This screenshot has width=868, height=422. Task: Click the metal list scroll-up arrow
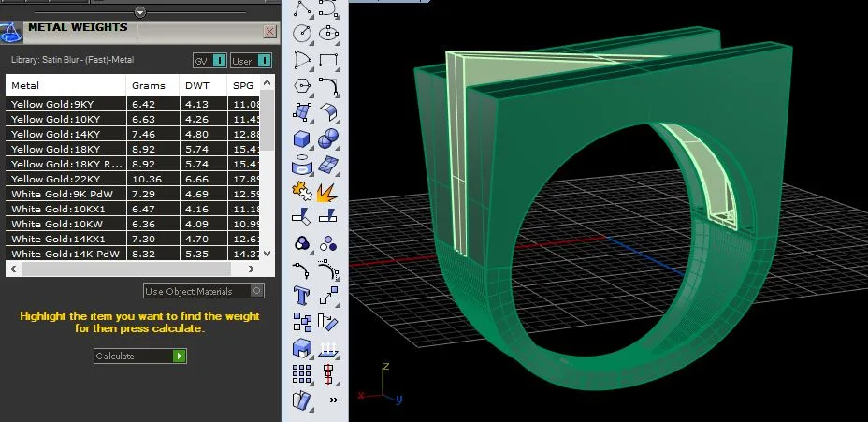coord(267,82)
